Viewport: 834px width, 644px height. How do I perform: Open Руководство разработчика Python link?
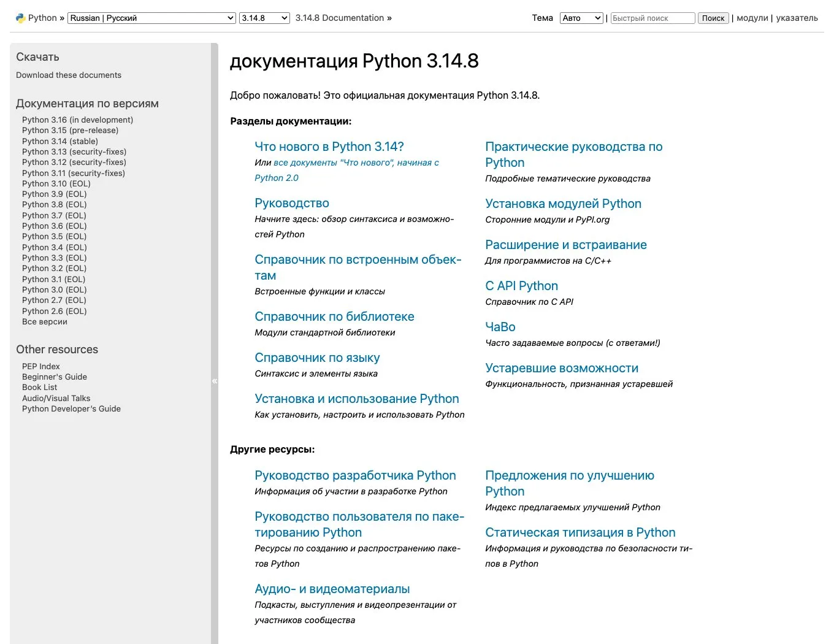(355, 475)
